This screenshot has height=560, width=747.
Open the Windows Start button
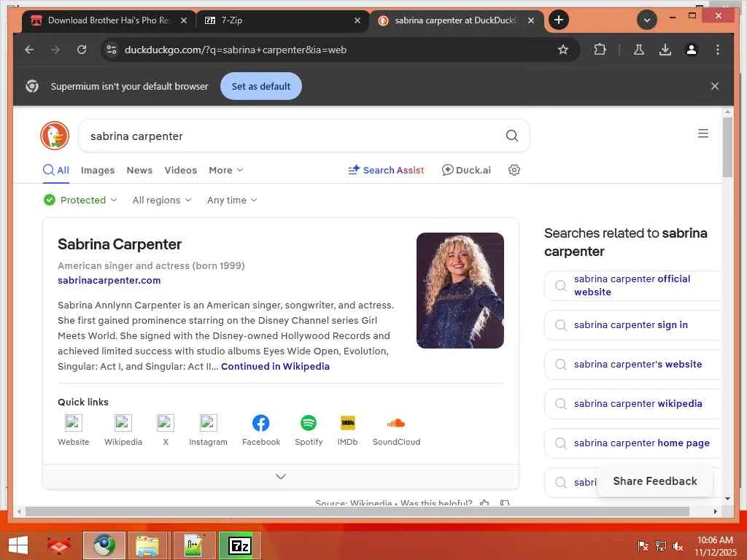click(x=18, y=545)
